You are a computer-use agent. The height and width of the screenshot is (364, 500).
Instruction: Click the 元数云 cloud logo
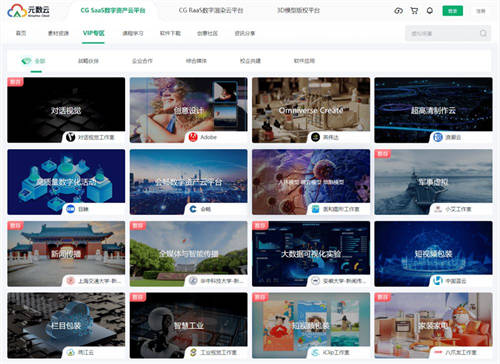point(29,11)
